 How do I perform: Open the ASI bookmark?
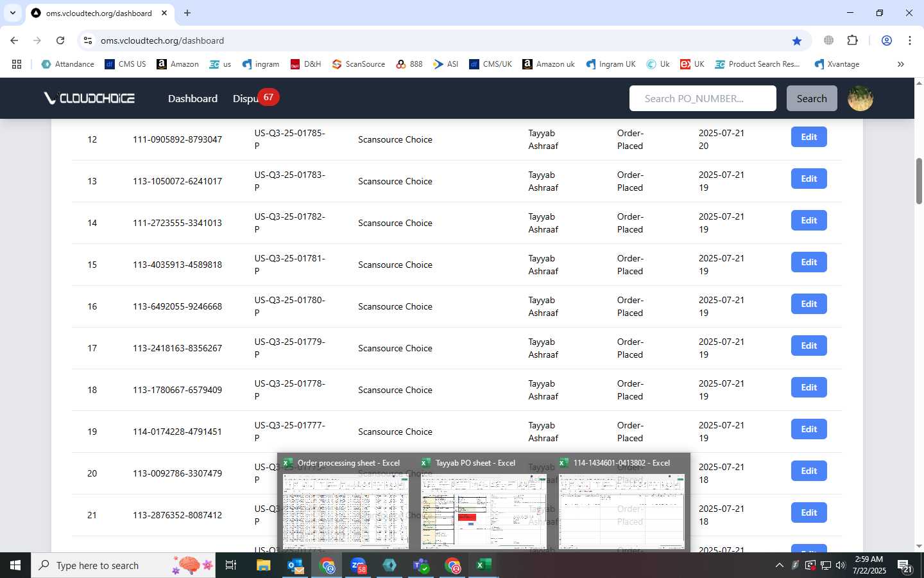point(445,64)
